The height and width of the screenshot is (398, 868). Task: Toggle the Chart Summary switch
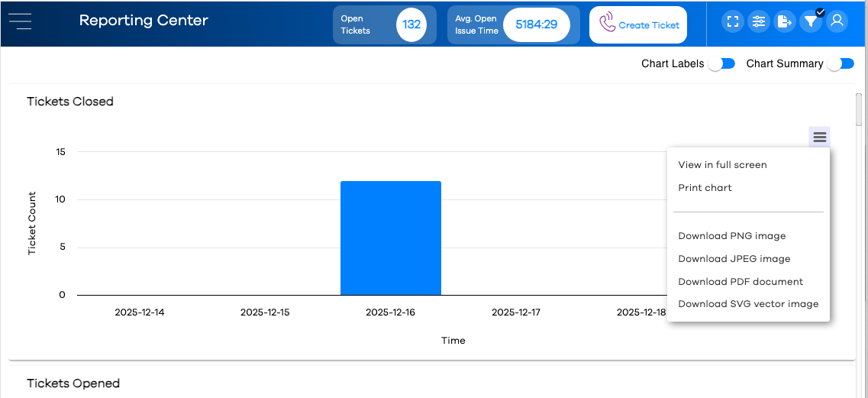coord(841,63)
